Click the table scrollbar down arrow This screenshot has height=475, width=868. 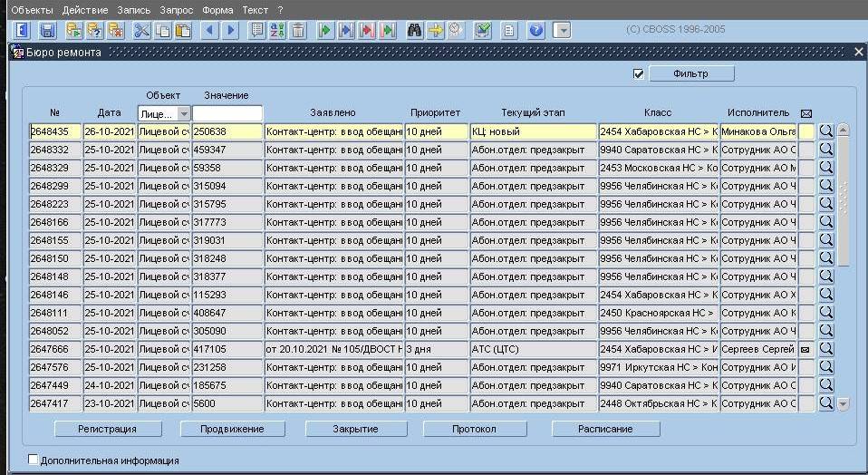tap(844, 404)
